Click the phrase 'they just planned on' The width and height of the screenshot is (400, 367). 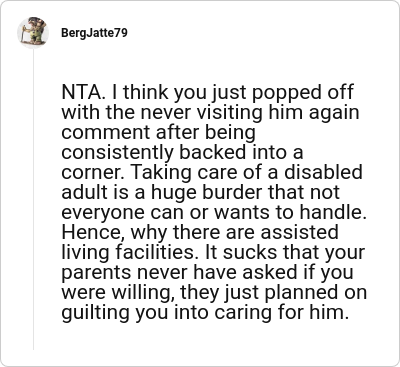click(273, 293)
